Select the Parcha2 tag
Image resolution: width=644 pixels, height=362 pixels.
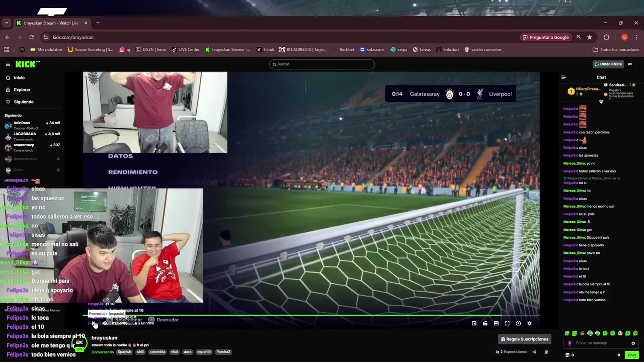(x=223, y=352)
